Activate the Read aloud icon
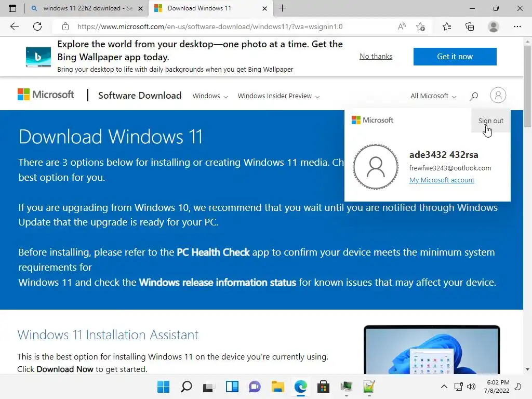The image size is (532, 399). 402,26
